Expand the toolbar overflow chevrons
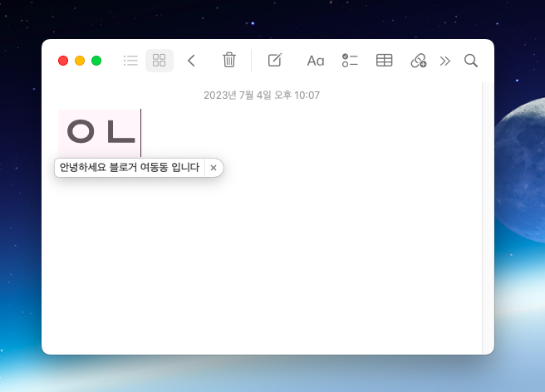 pyautogui.click(x=445, y=61)
